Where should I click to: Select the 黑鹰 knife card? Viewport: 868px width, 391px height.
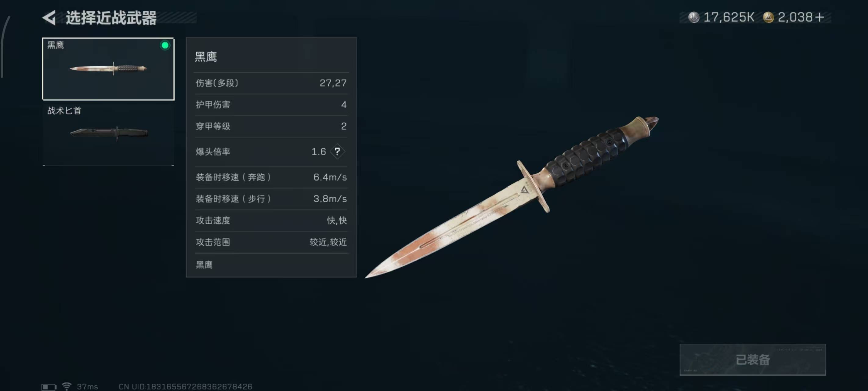click(x=108, y=69)
